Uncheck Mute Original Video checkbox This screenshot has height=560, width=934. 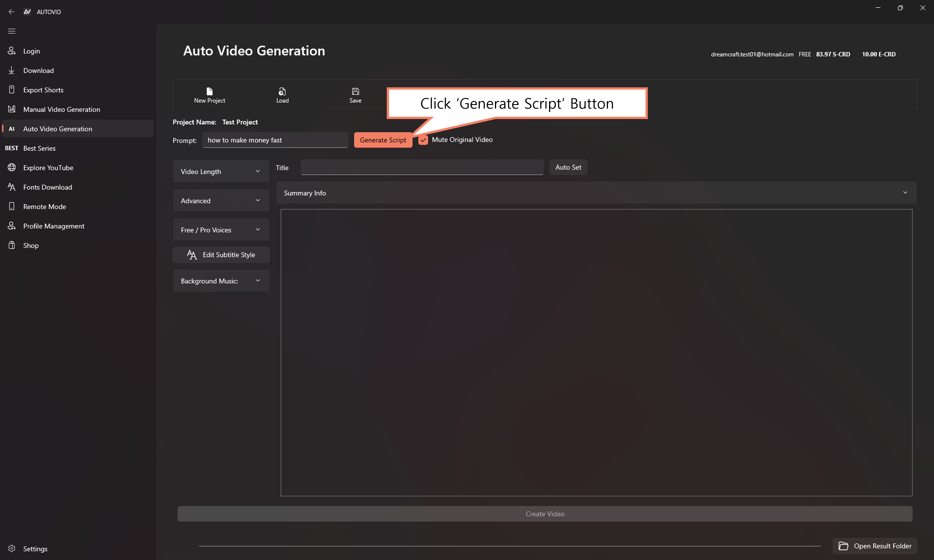[423, 140]
